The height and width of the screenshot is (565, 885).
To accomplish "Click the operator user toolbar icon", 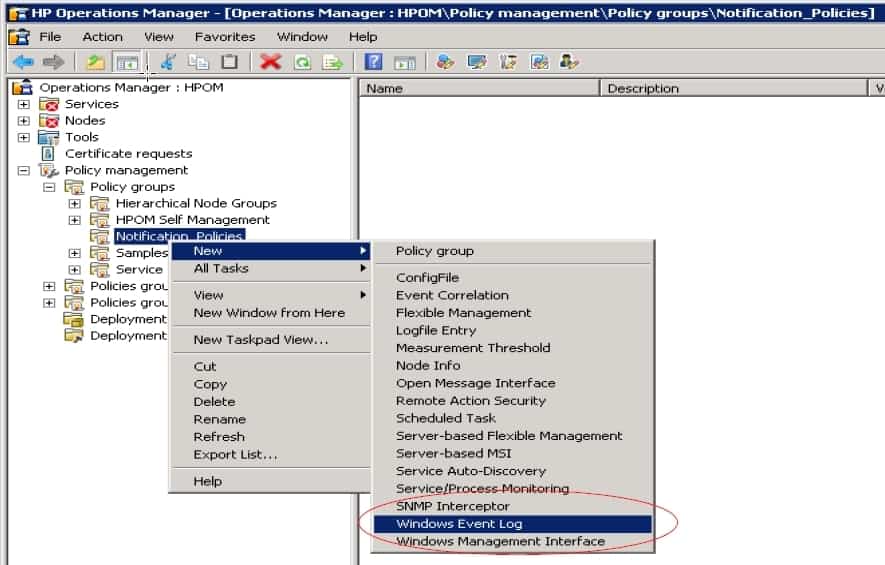I will click(569, 62).
